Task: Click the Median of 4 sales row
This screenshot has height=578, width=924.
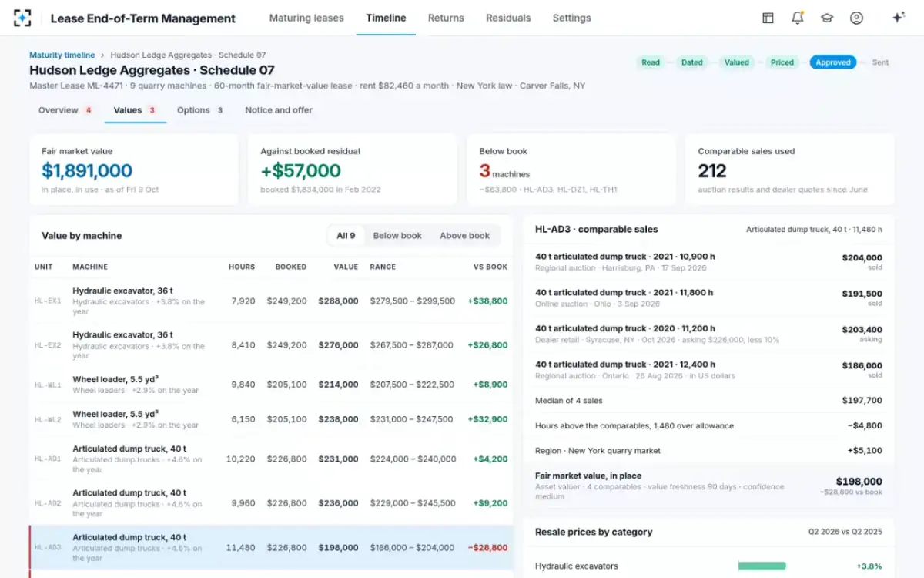Action: [708, 401]
